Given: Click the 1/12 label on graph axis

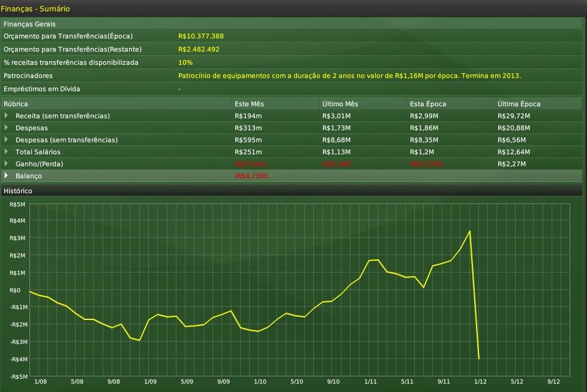Looking at the screenshot, I should tap(481, 381).
